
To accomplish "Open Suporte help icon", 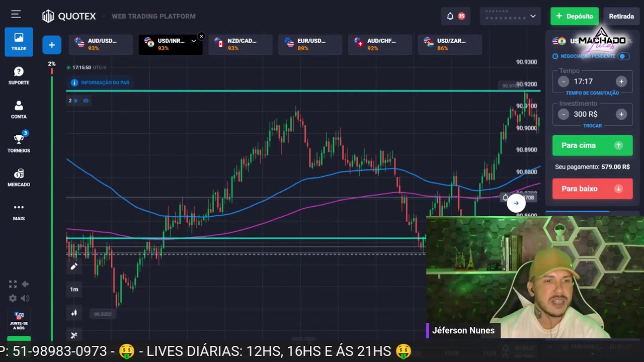I will pos(19,75).
